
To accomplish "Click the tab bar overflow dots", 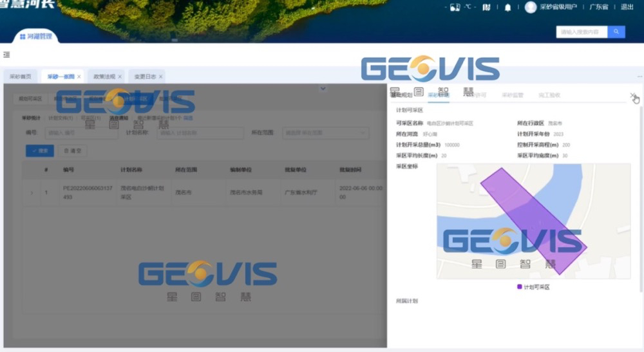I will [x=639, y=77].
